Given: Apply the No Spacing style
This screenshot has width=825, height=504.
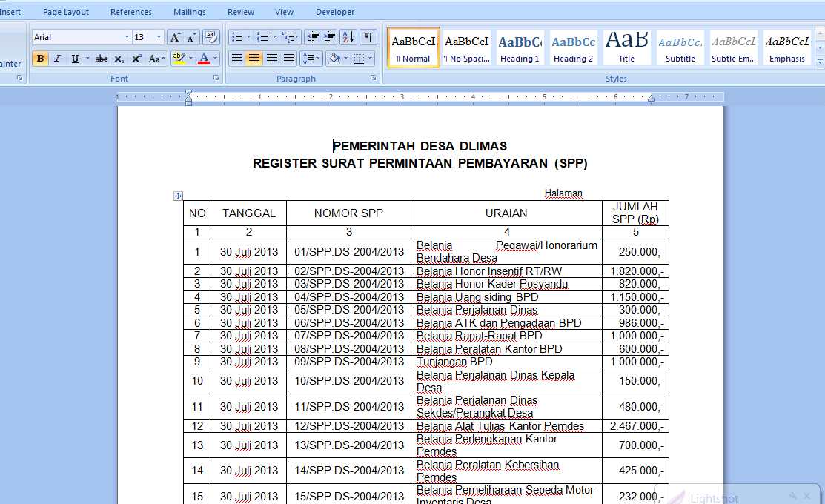Looking at the screenshot, I should 467,47.
